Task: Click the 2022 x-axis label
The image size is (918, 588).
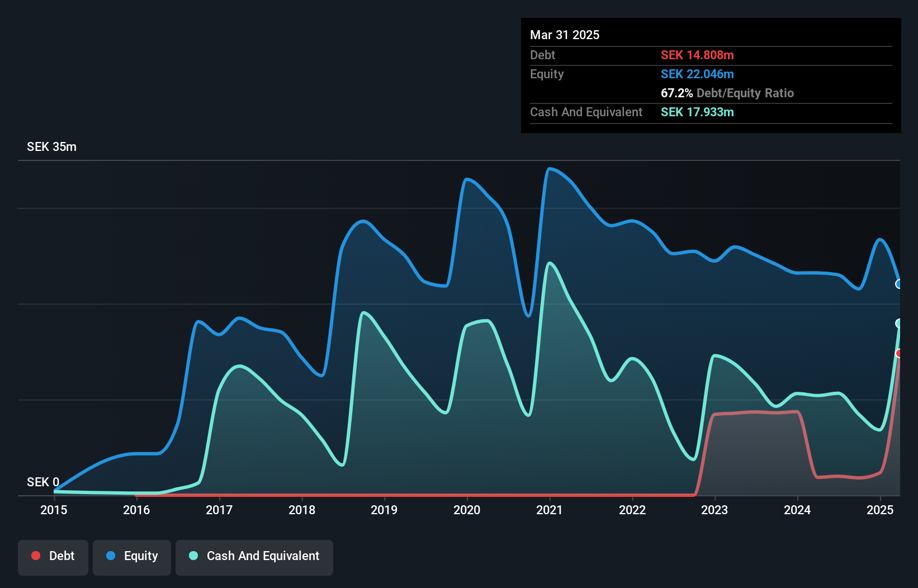Action: pos(632,510)
